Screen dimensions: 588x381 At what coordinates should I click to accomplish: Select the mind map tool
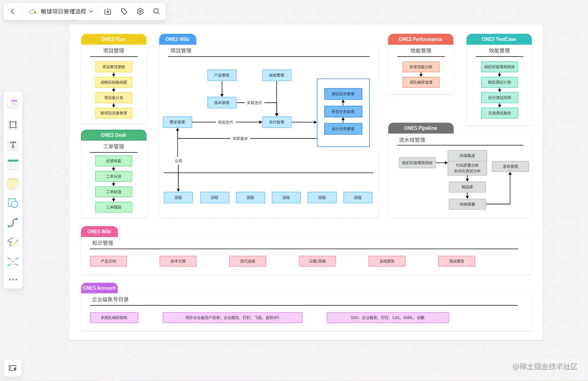[13, 262]
